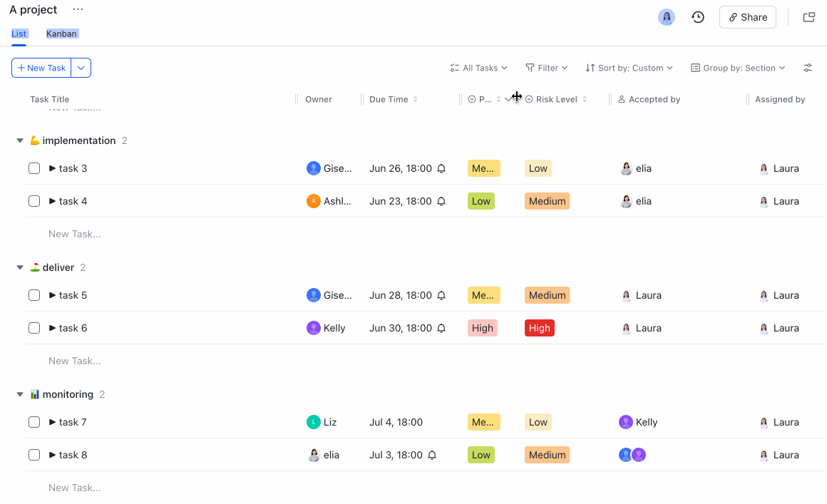This screenshot has width=827, height=504.
Task: Click New Task field under monitoring section
Action: pos(75,488)
